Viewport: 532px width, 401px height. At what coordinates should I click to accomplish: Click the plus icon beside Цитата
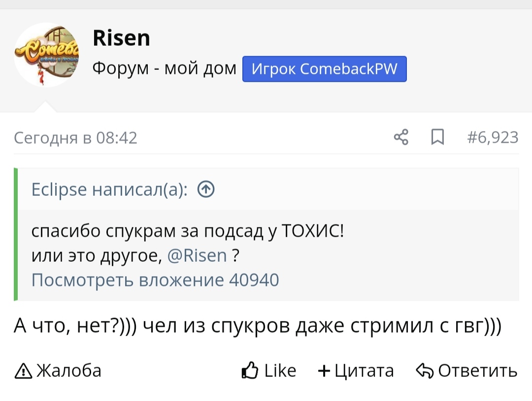[324, 371]
